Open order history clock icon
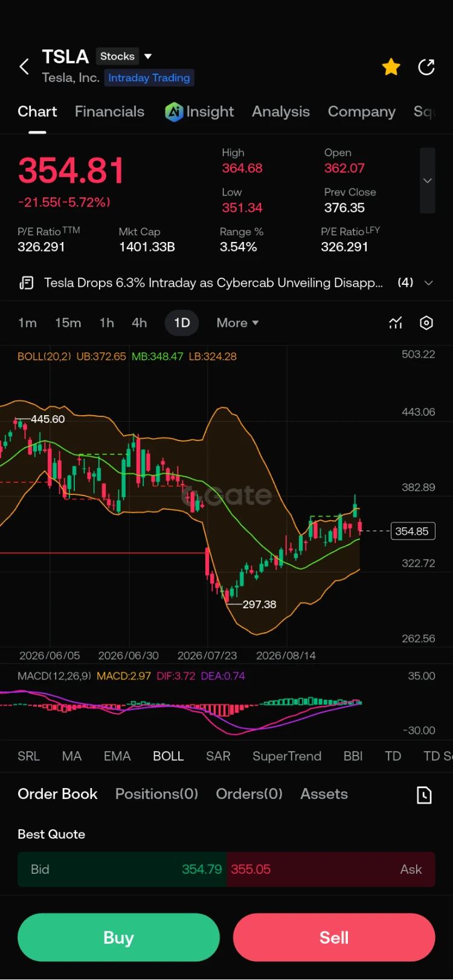Image resolution: width=453 pixels, height=980 pixels. (425, 795)
